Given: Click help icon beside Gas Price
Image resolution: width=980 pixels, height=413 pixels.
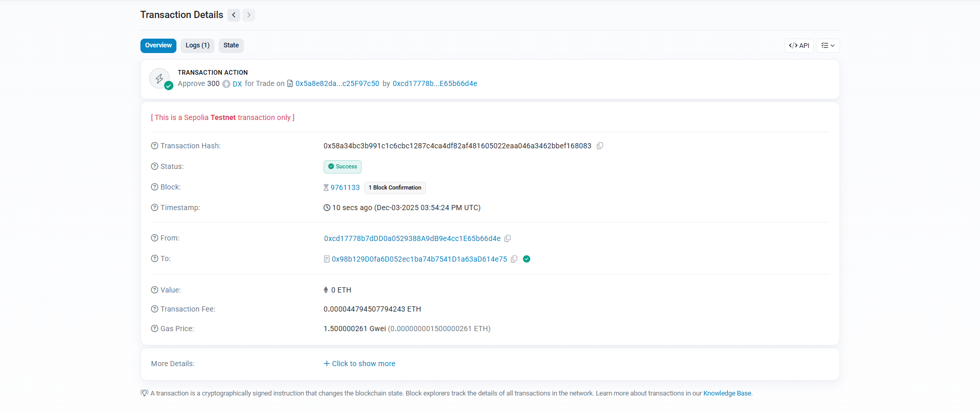Looking at the screenshot, I should 154,329.
